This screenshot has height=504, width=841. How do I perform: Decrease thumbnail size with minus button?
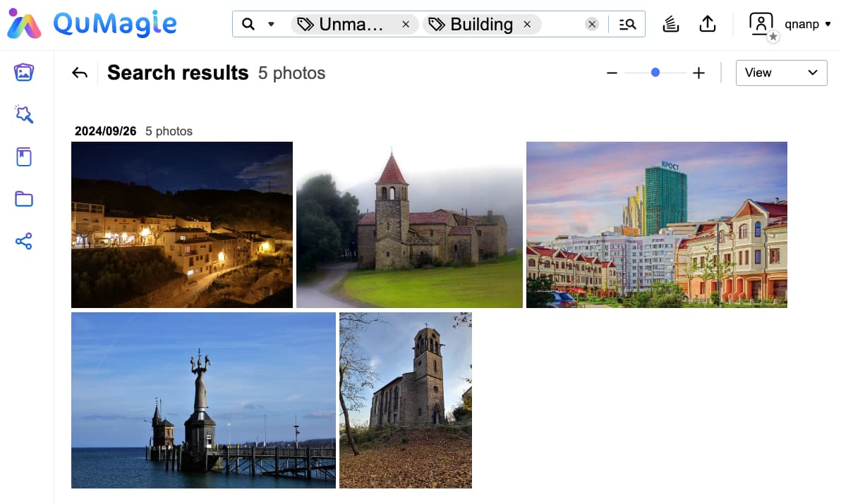coord(612,73)
